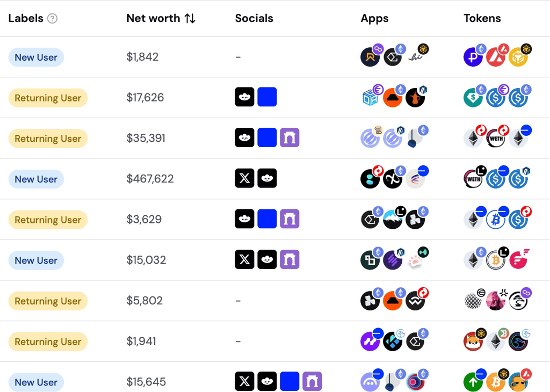The width and height of the screenshot is (550, 392).
Task: Click the Tokens column header
Action: (482, 18)
